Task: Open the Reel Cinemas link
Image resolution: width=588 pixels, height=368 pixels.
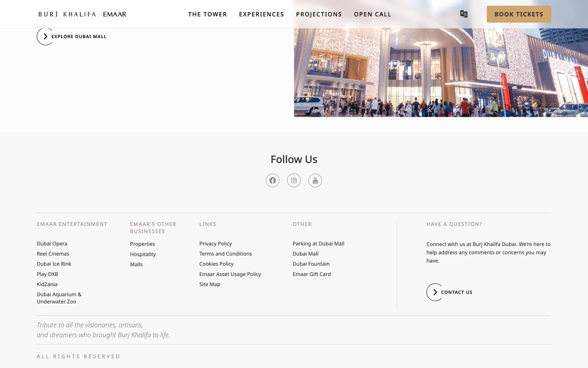Action: tap(53, 254)
